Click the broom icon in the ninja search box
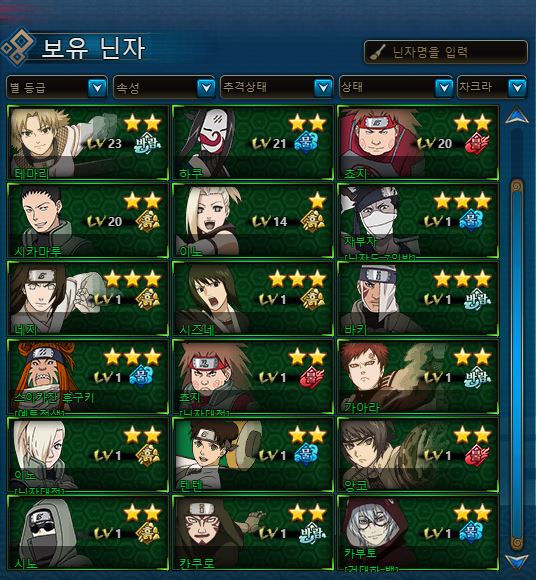Image resolution: width=536 pixels, height=580 pixels. tap(378, 53)
